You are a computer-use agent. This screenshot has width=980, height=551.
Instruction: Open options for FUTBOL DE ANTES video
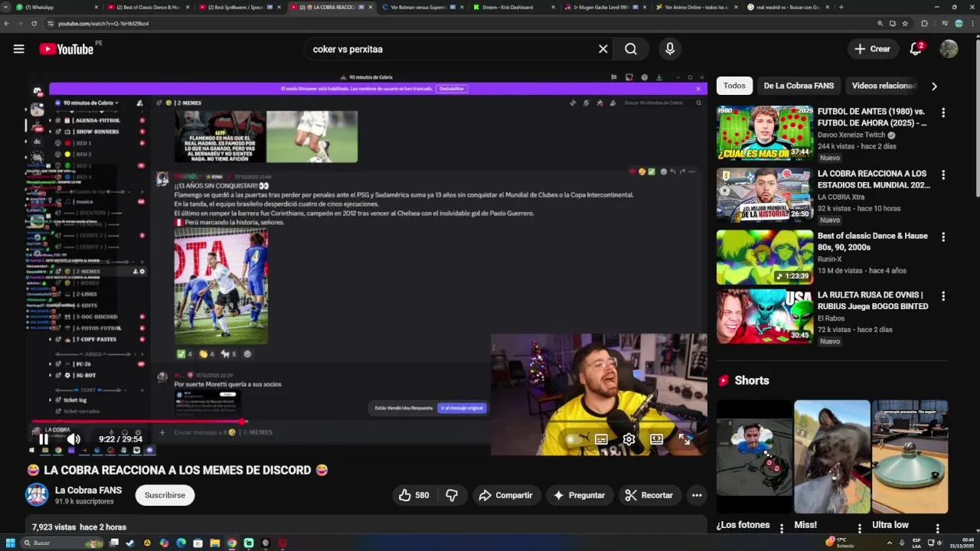tap(943, 112)
